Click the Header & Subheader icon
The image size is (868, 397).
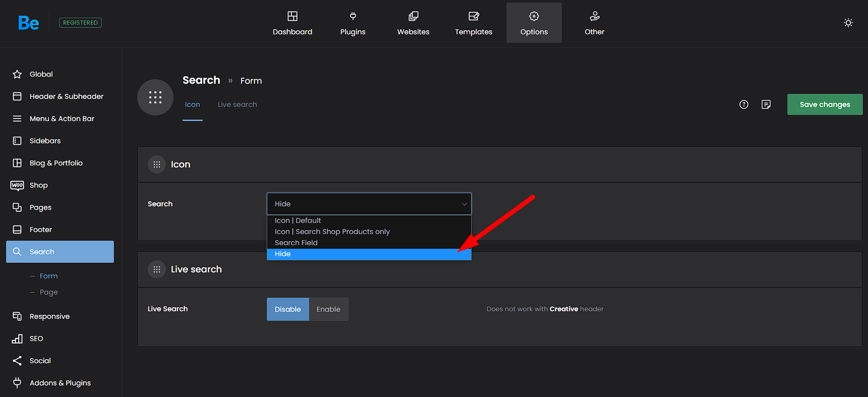click(17, 96)
